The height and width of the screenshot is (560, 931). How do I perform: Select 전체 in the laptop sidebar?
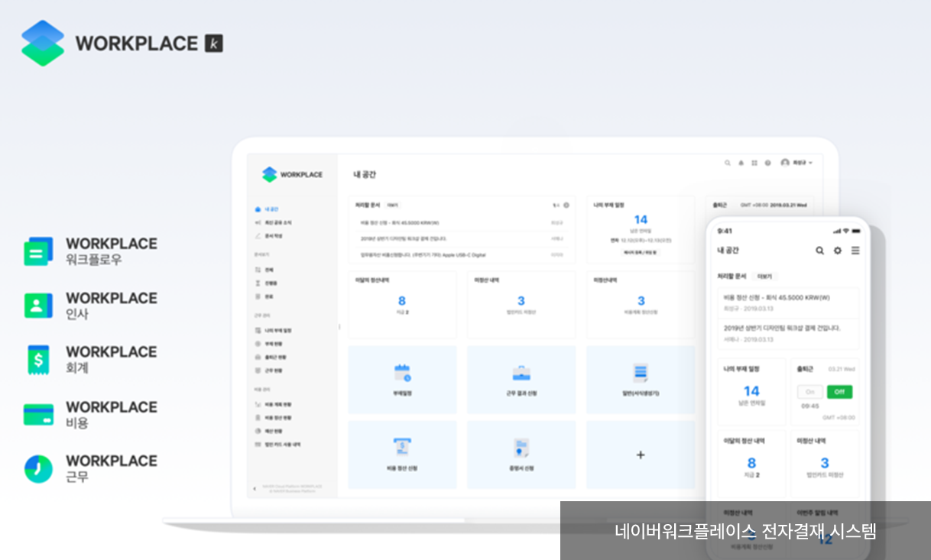click(x=264, y=270)
